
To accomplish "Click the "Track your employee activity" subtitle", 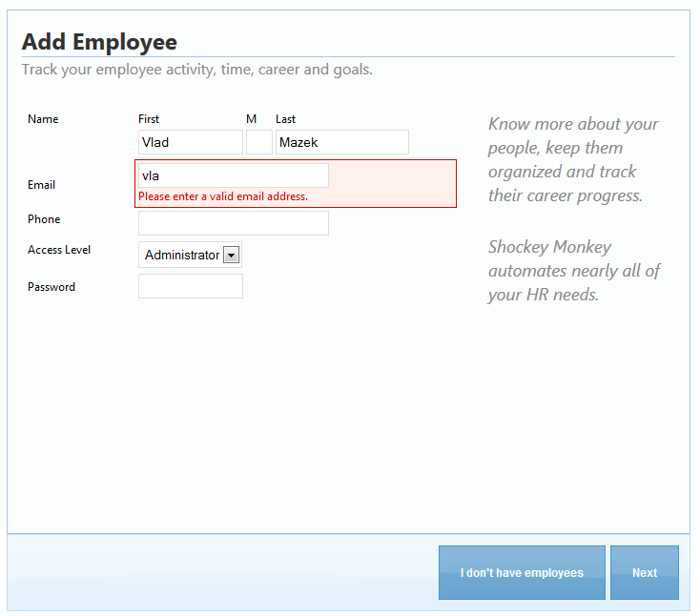I will click(x=196, y=70).
